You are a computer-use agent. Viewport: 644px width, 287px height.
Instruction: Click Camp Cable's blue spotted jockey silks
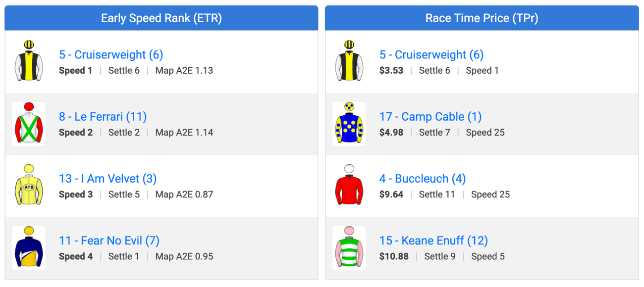click(x=349, y=124)
